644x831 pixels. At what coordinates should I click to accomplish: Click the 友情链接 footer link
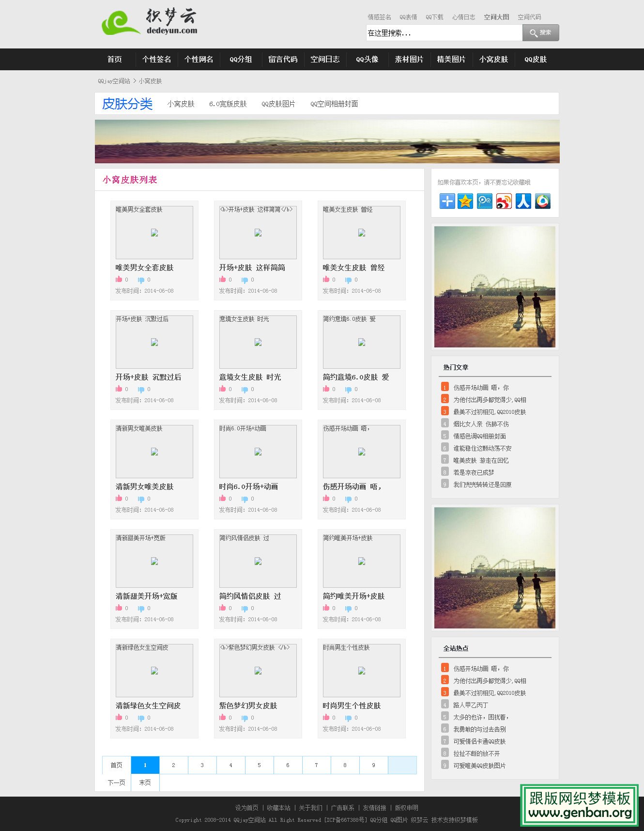click(375, 808)
